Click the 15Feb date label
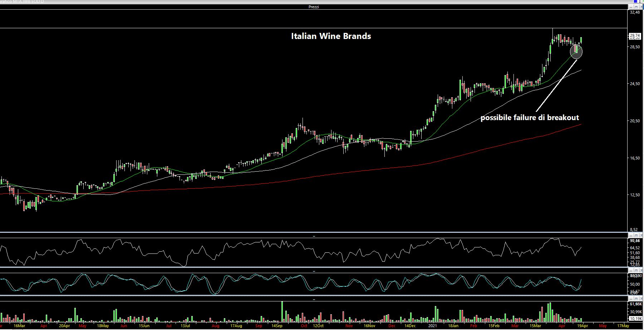 494,326
